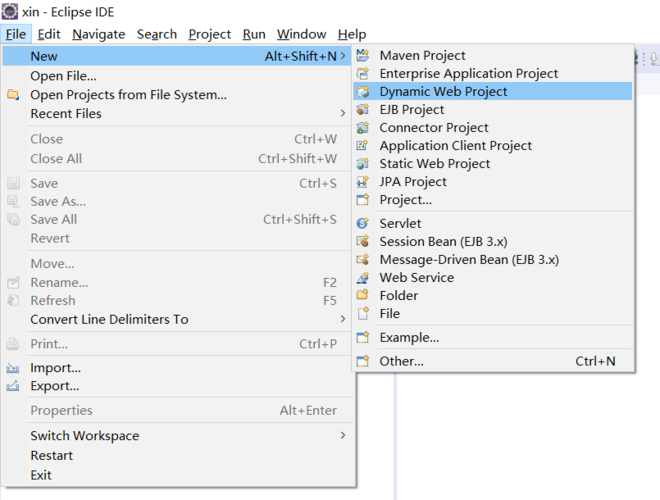Click the Eclipse IDE title bar icon
Screen dimensions: 660x500
pyautogui.click(x=10, y=12)
